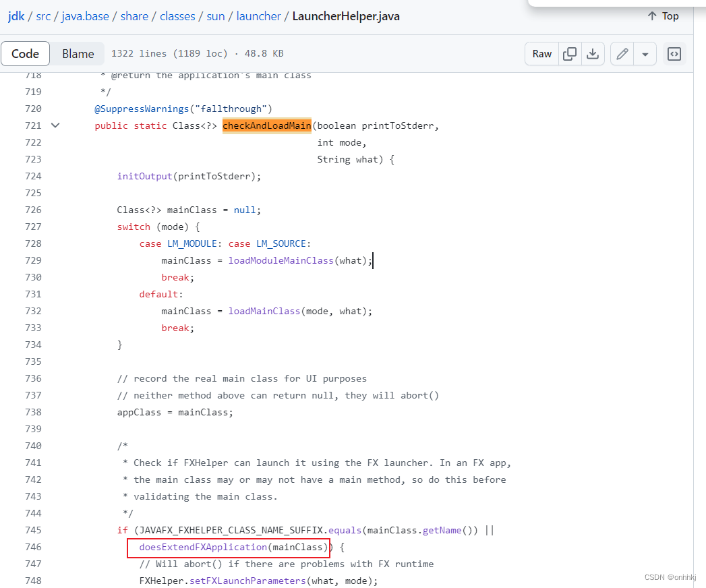Copy the raw file contents icon
This screenshot has width=706, height=588.
click(x=570, y=53)
